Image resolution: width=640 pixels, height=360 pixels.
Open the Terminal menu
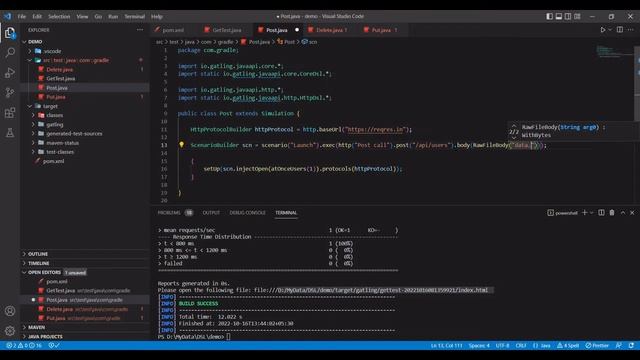pos(135,16)
